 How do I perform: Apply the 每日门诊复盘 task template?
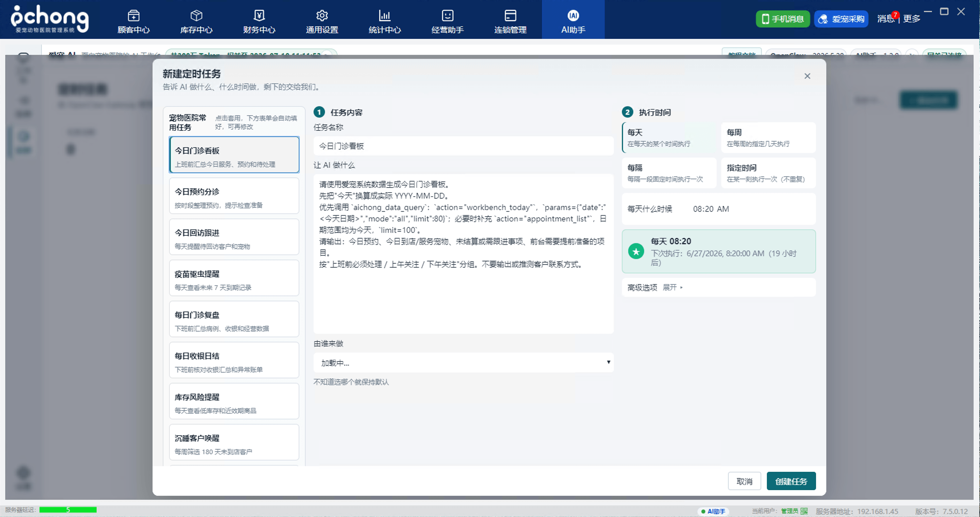(x=234, y=319)
